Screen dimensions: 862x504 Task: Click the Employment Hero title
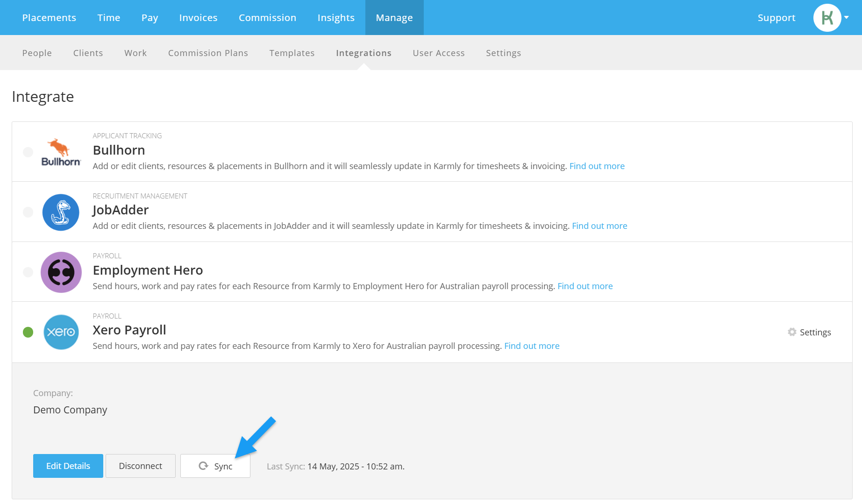[x=148, y=270]
